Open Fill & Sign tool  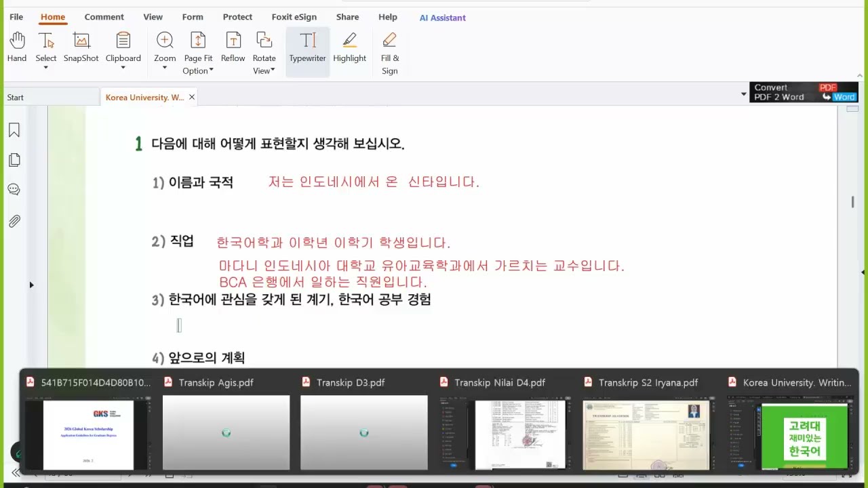(390, 53)
